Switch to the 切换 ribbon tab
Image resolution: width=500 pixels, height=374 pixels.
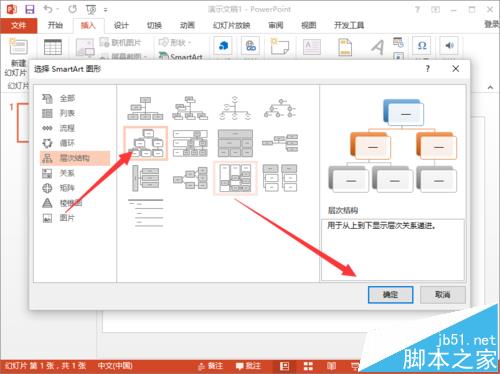(154, 25)
